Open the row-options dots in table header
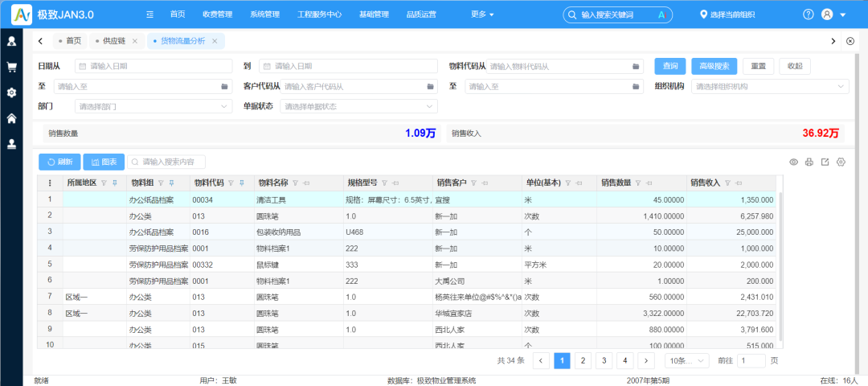Screen dimensions: 868x386 pos(51,183)
